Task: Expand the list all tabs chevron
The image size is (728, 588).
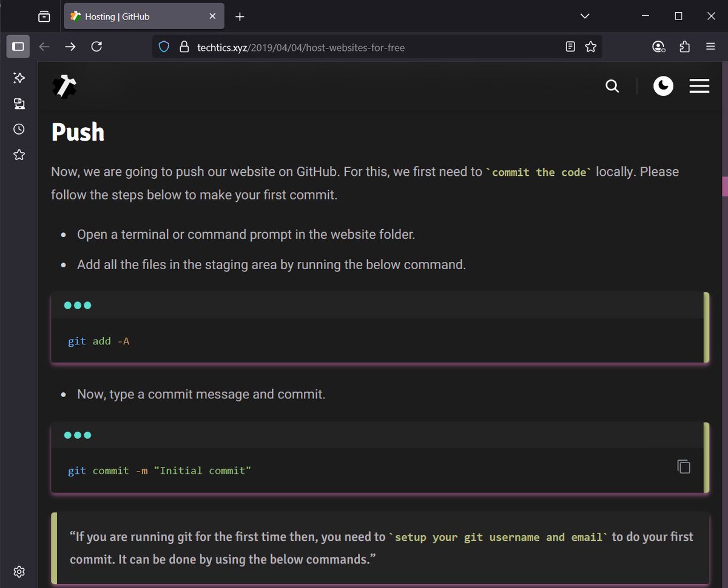Action: (x=585, y=16)
